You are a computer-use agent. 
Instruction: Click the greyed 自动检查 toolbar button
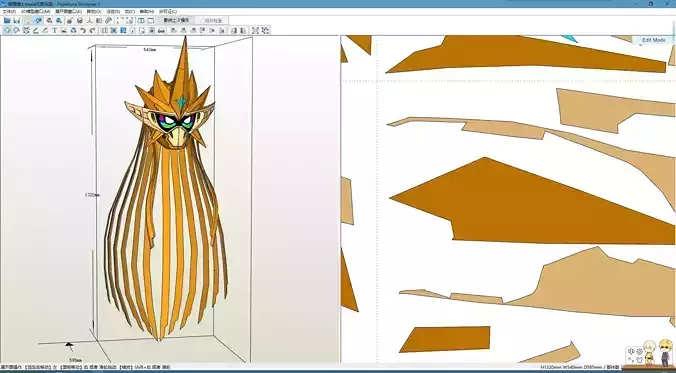click(x=211, y=20)
